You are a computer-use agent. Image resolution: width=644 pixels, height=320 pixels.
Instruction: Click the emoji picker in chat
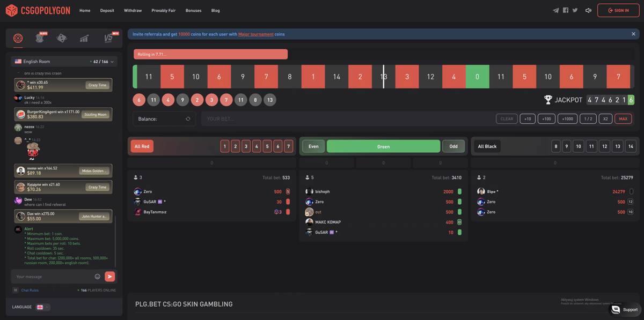[x=97, y=277]
